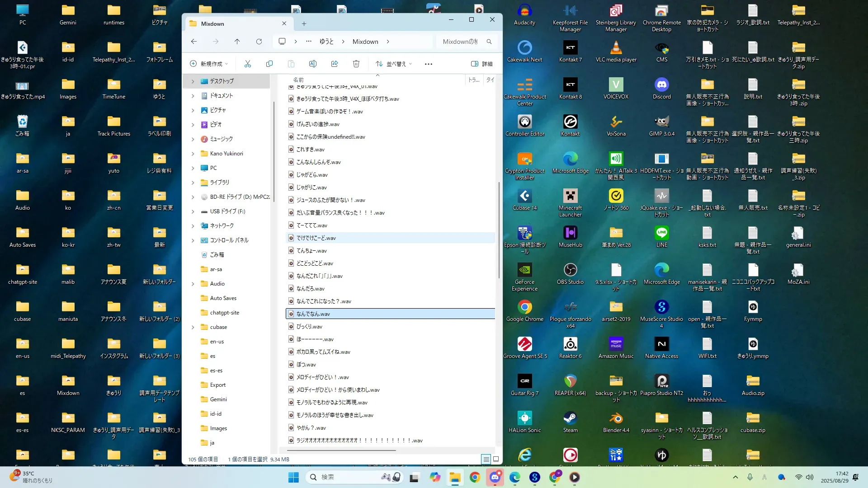Add a new Explorer tab
This screenshot has width=868, height=488.
(x=304, y=24)
